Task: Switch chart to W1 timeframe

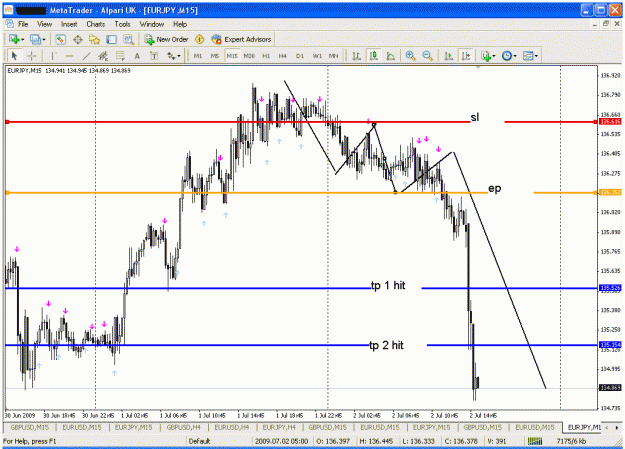Action: pos(317,56)
